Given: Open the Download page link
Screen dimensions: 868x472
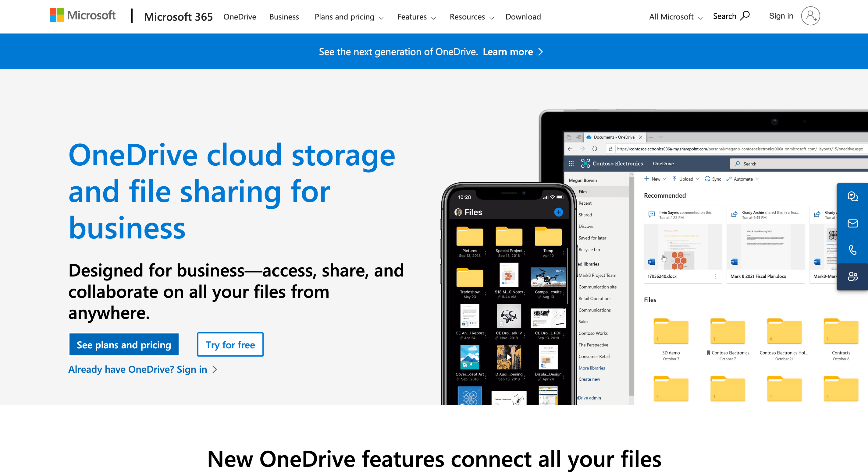Looking at the screenshot, I should coord(523,16).
